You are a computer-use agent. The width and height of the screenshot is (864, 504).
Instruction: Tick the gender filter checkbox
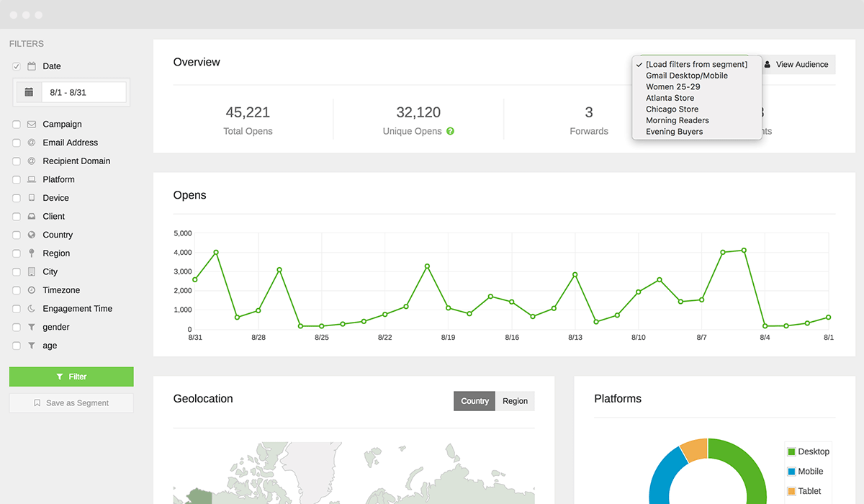[16, 327]
